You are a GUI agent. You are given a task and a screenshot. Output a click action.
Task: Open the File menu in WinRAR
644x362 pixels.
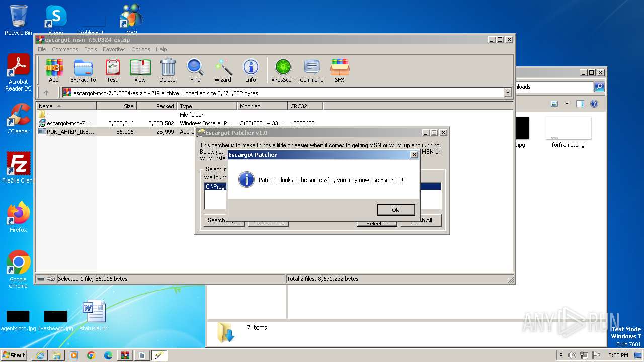(42, 49)
